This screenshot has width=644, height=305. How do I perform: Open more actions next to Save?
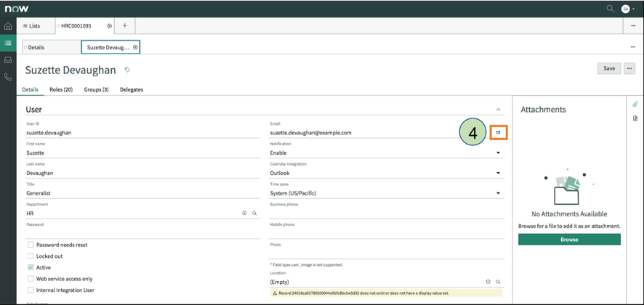pyautogui.click(x=629, y=68)
